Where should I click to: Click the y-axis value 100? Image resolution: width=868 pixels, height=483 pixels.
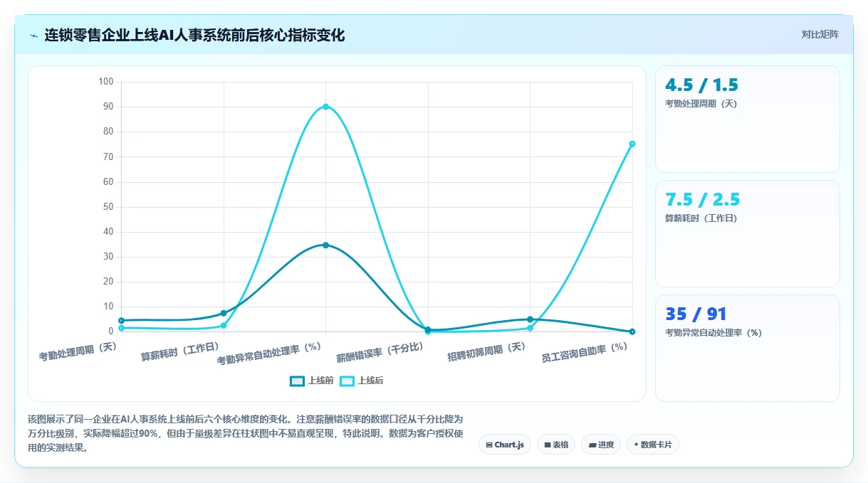click(106, 82)
